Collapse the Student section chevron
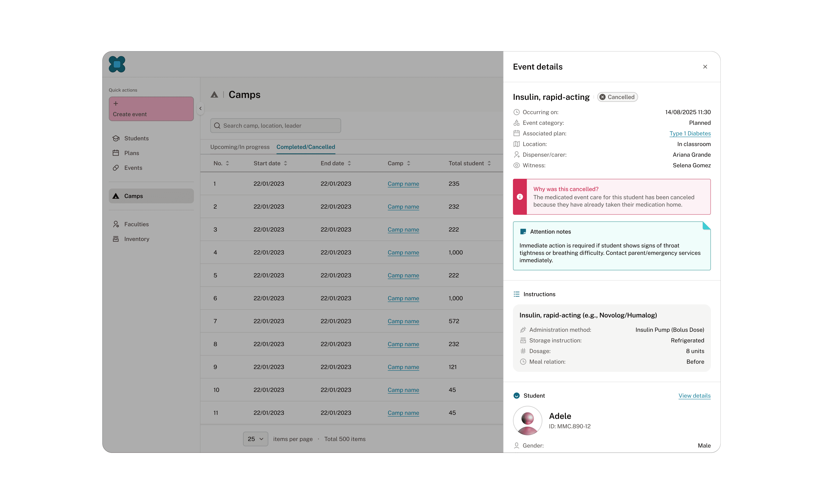 pyautogui.click(x=516, y=395)
